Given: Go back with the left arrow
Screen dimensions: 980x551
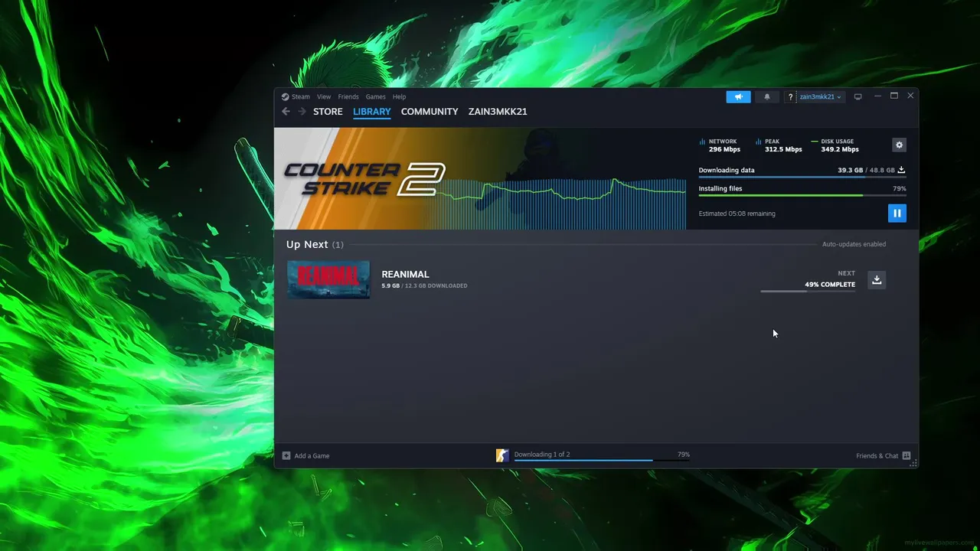Looking at the screenshot, I should click(286, 112).
